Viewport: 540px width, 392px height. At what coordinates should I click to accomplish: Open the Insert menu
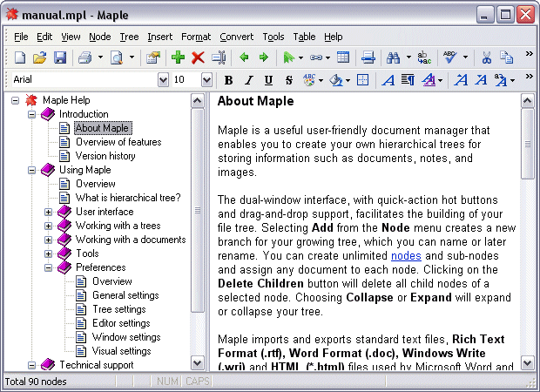point(159,37)
